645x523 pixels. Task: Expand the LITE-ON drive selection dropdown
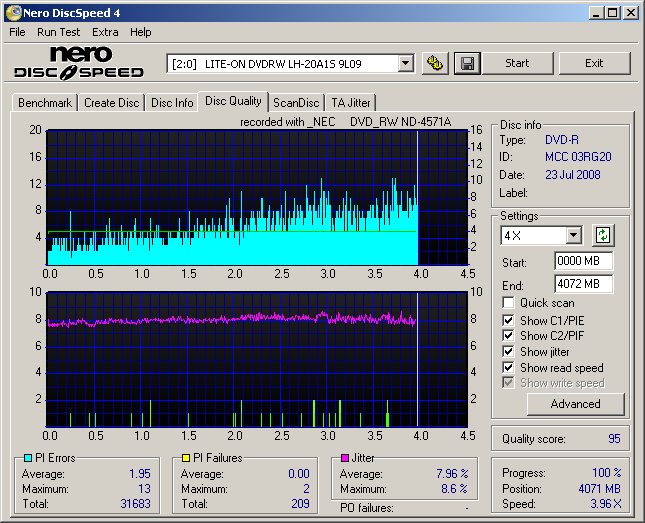pyautogui.click(x=405, y=63)
